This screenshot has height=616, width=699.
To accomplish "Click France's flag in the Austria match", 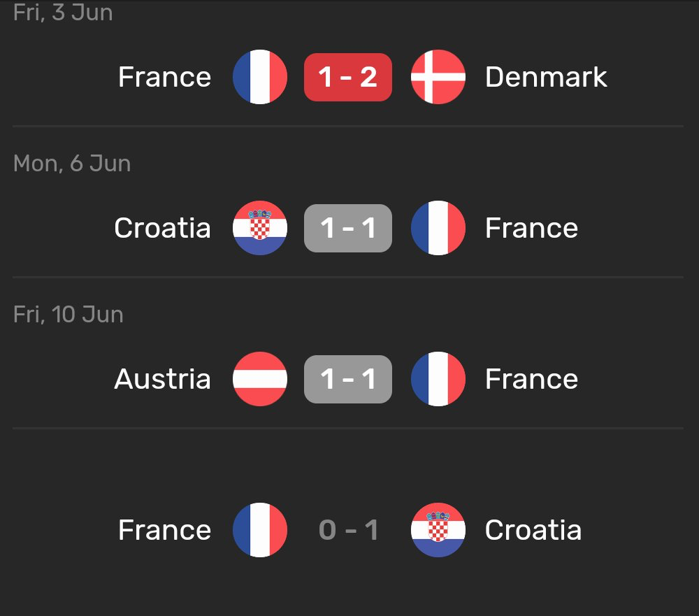I will (x=438, y=379).
